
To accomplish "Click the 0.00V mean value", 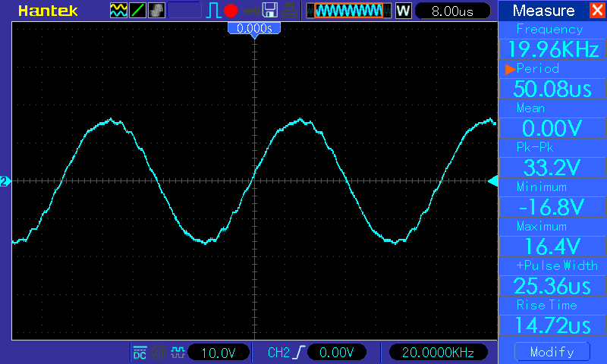I will tap(553, 128).
